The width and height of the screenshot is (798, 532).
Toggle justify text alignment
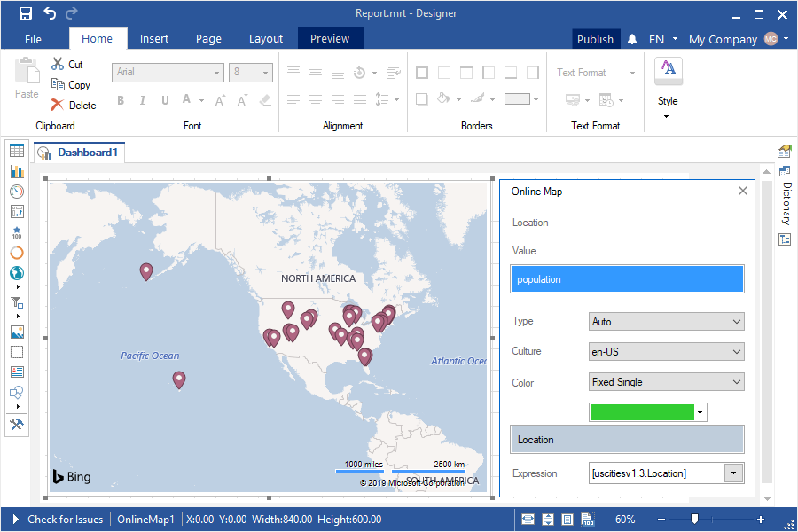coord(360,98)
